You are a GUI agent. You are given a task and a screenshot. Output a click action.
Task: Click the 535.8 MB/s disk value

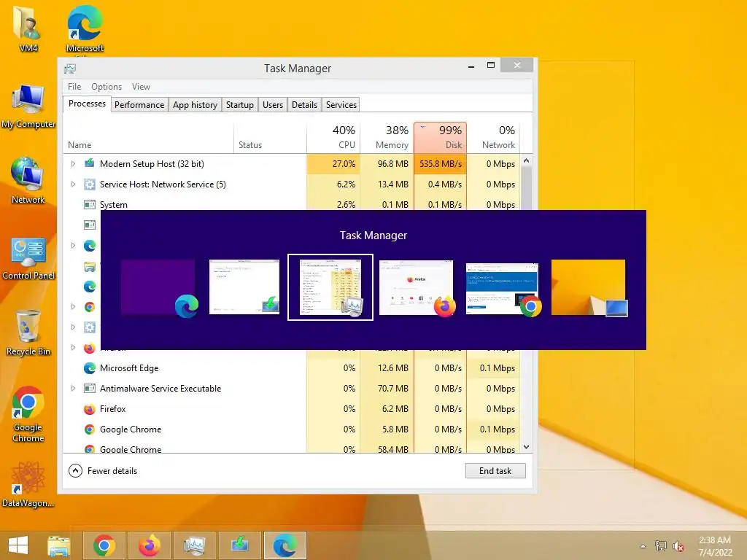point(441,164)
